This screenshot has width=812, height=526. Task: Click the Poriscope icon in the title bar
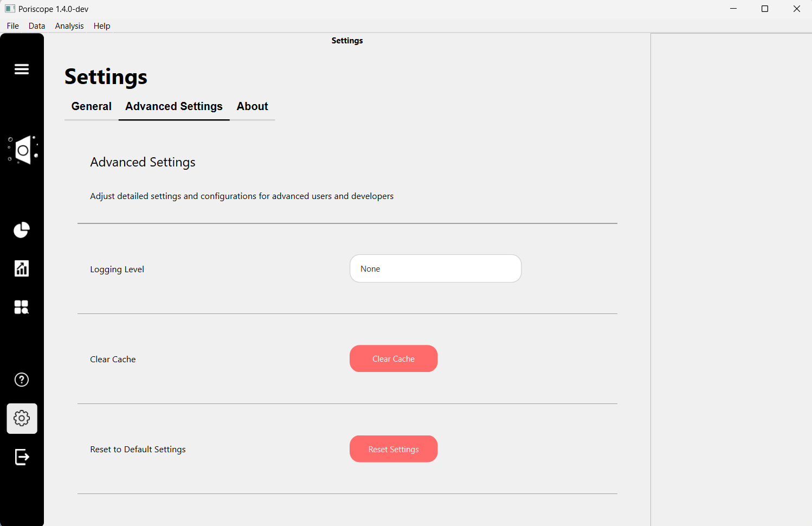tap(9, 9)
